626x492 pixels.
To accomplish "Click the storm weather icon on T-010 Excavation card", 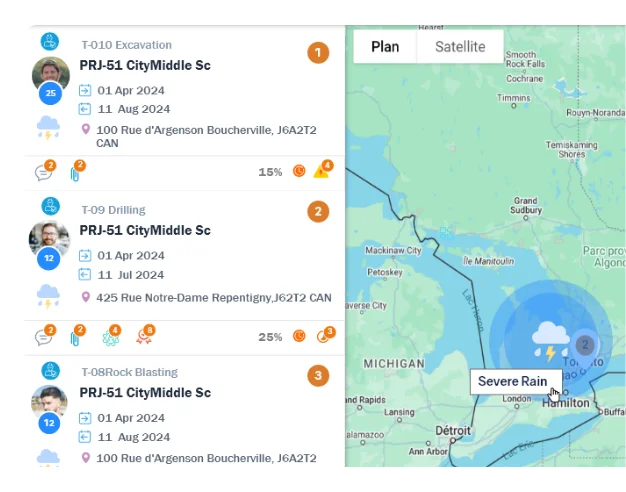I will [x=48, y=127].
